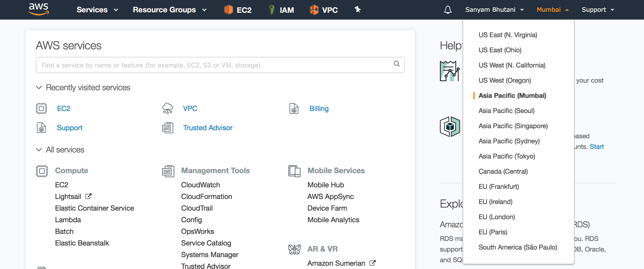Open the EC2 shortcut icon in navbar
The height and width of the screenshot is (269, 644).
228,10
